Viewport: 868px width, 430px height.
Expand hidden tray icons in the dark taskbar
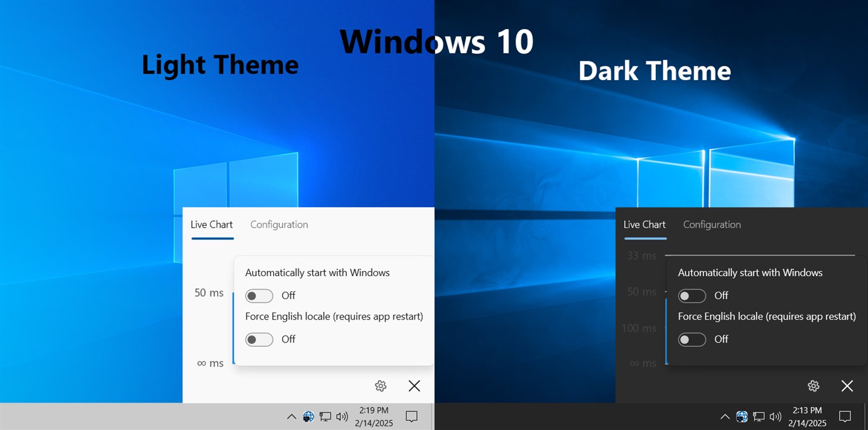tap(725, 416)
